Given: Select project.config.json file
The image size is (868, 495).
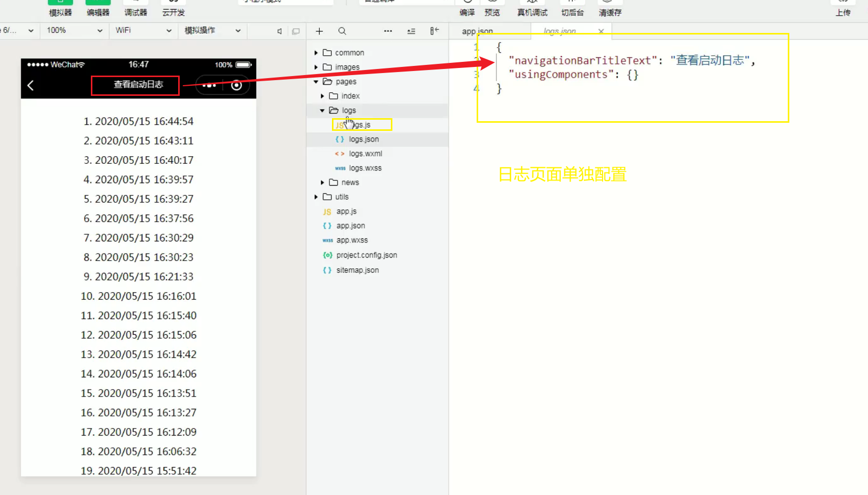Looking at the screenshot, I should pyautogui.click(x=366, y=255).
